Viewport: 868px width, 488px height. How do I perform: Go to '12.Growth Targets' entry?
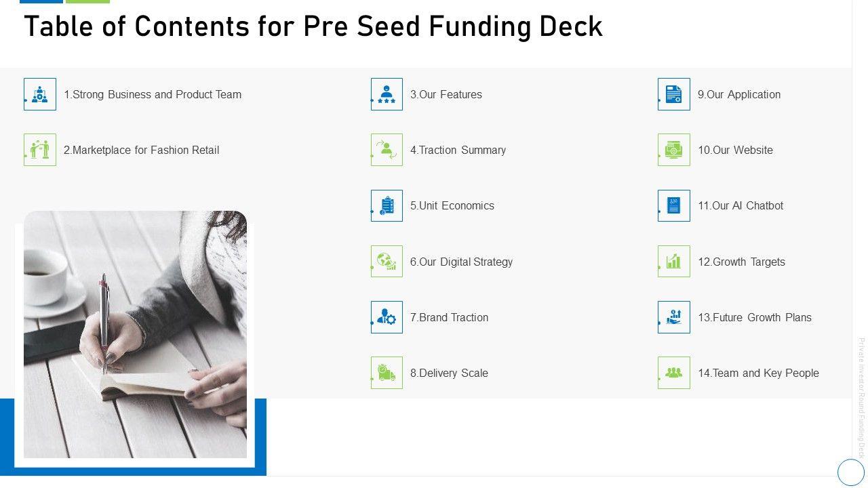(741, 262)
